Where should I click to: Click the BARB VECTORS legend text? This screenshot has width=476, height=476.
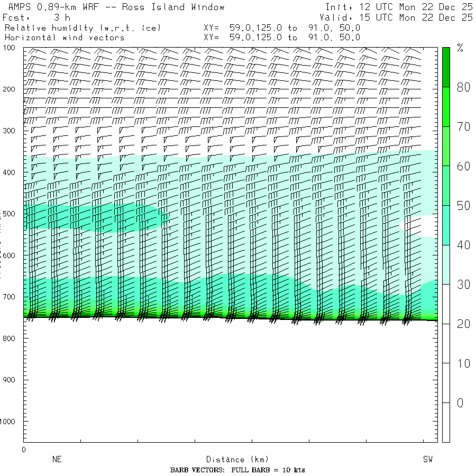237,470
